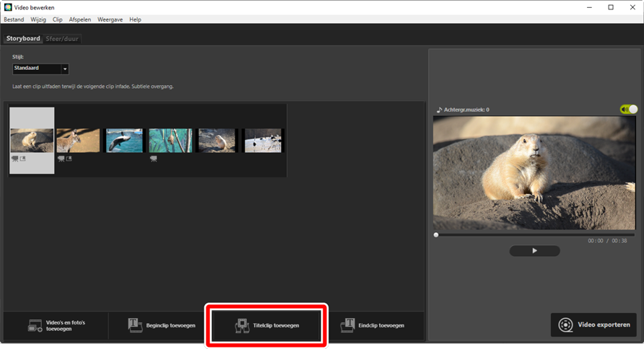Image resolution: width=644 pixels, height=349 pixels.
Task: Play the video preview
Action: (x=534, y=251)
